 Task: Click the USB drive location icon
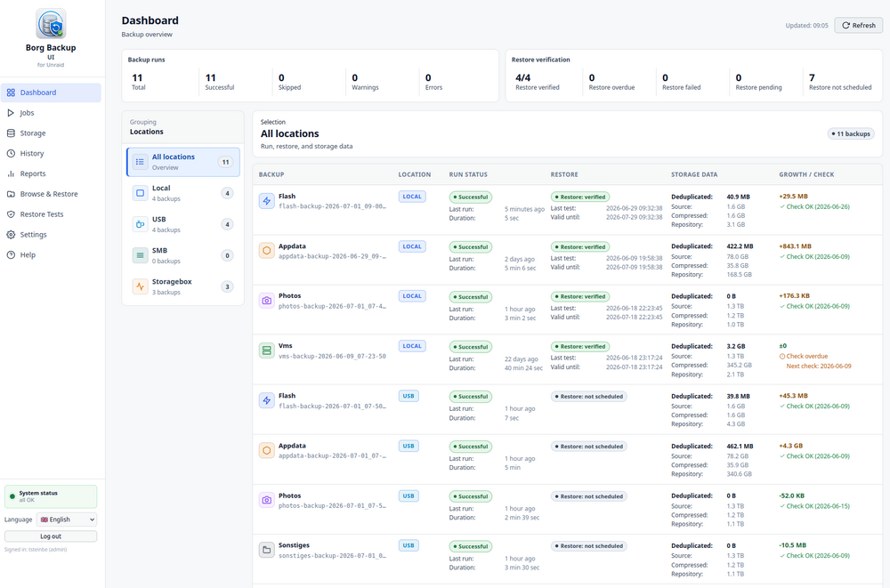tap(141, 224)
